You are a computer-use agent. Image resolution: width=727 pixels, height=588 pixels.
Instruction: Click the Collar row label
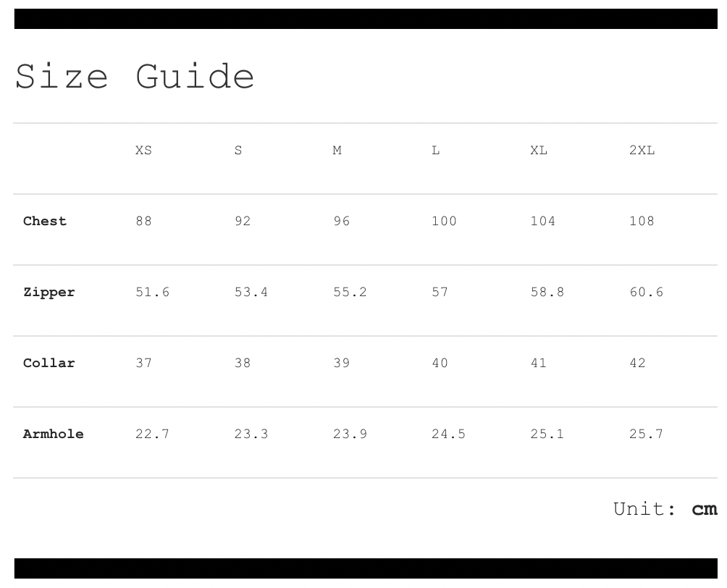[x=49, y=364]
